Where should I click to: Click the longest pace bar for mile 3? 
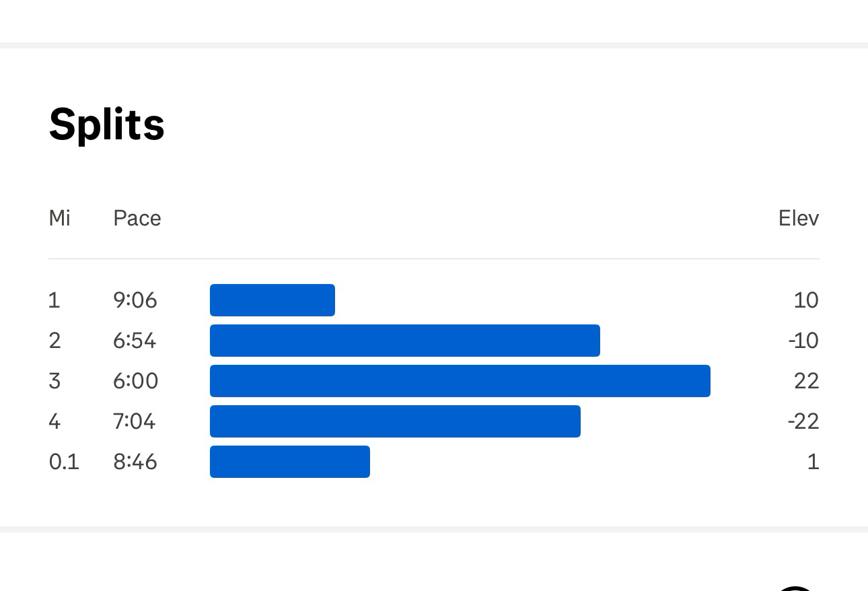click(x=460, y=381)
